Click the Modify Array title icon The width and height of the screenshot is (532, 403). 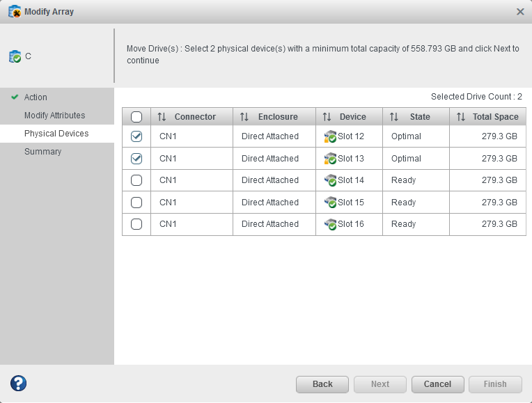click(14, 11)
